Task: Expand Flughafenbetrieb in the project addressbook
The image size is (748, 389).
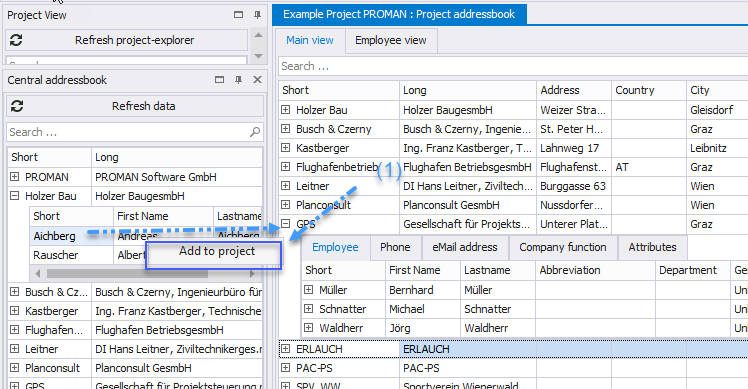Action: point(286,167)
